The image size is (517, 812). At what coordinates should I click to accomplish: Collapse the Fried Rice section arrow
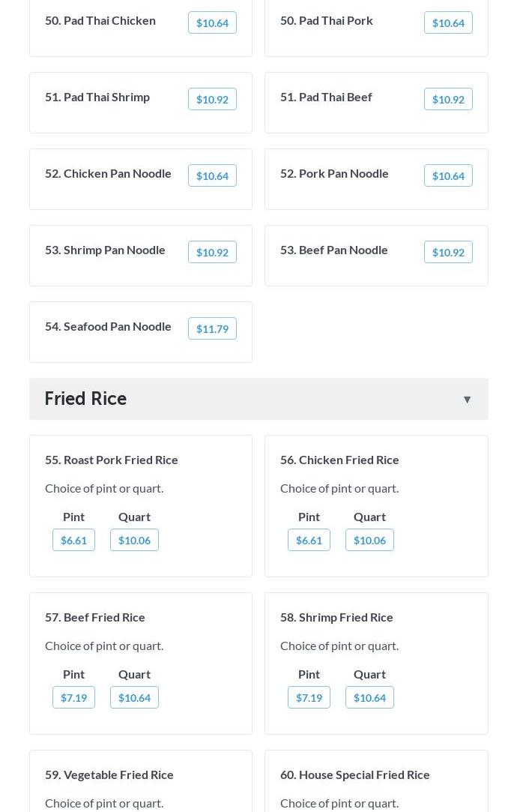coord(467,400)
